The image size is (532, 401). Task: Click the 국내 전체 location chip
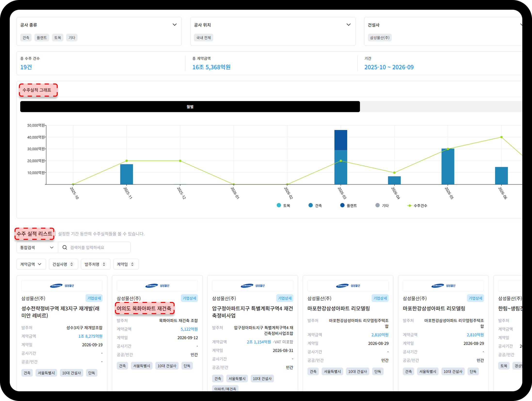pyautogui.click(x=203, y=38)
